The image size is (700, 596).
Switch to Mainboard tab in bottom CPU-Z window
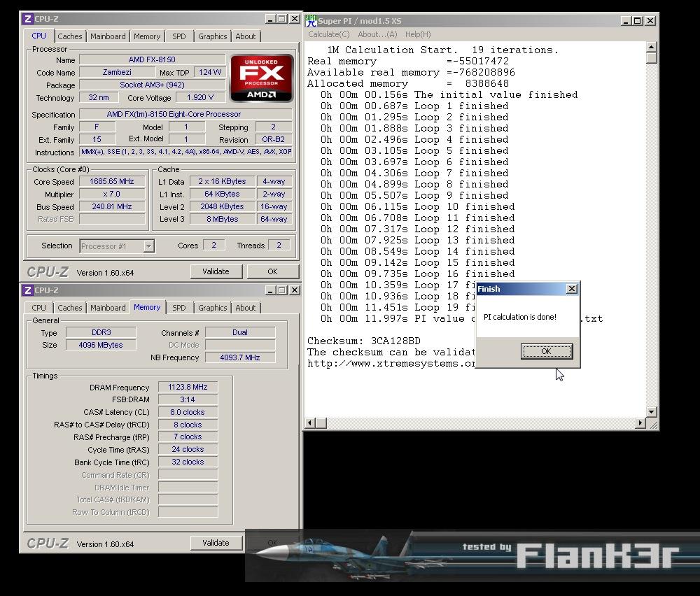pos(108,307)
